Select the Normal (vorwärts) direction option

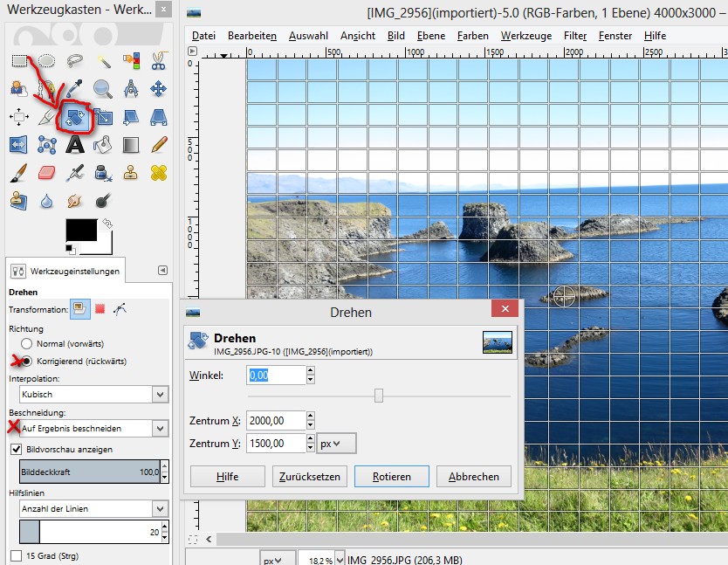[26, 344]
